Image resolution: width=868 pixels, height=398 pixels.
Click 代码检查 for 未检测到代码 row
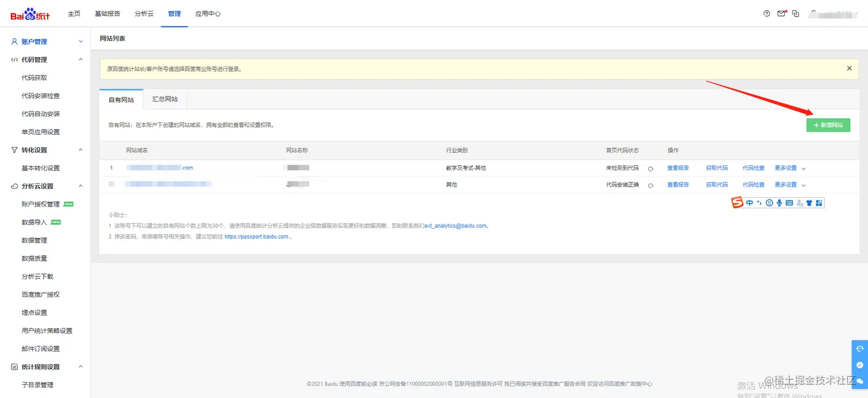click(754, 168)
